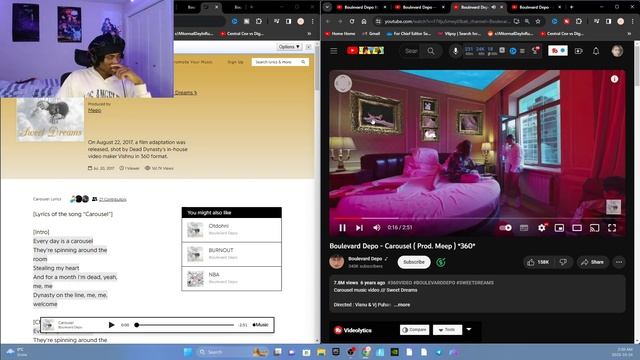The width and height of the screenshot is (640, 360).
Task: Open Home Home bookmark
Action: [340, 33]
